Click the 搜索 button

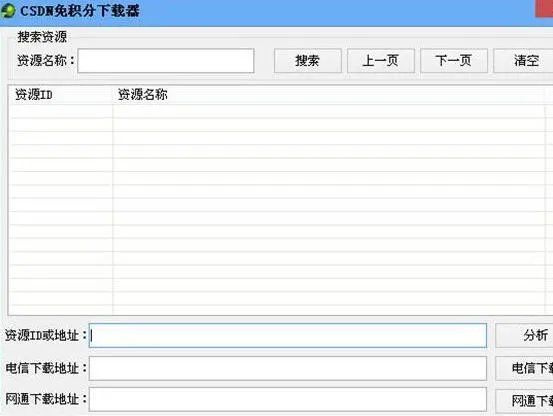(308, 61)
